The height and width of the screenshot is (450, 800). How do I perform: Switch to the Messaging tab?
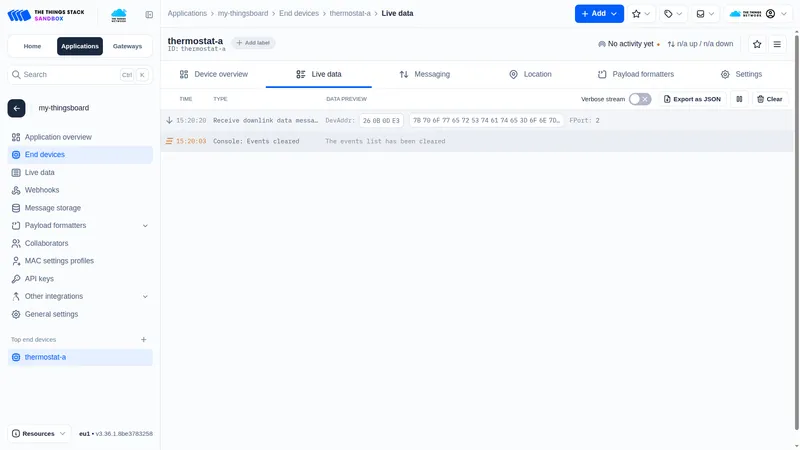click(424, 74)
